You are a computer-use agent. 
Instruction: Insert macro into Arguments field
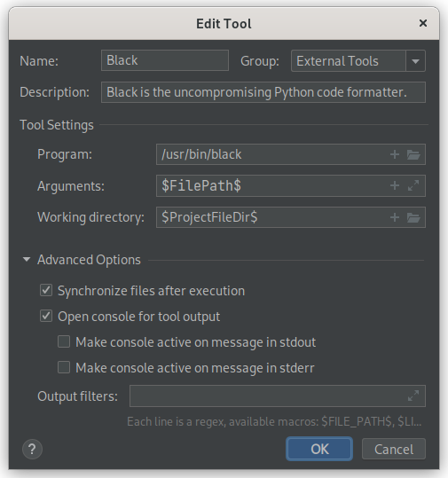click(x=394, y=185)
